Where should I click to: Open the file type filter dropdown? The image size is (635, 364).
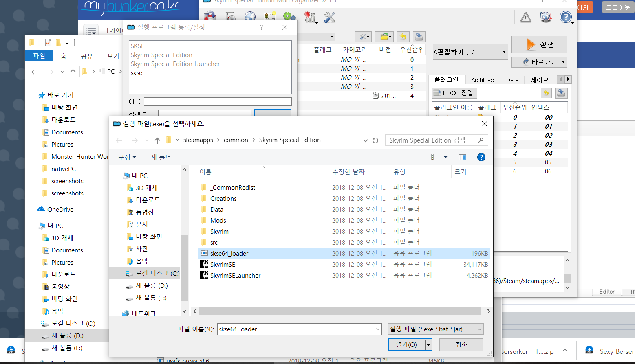point(436,329)
